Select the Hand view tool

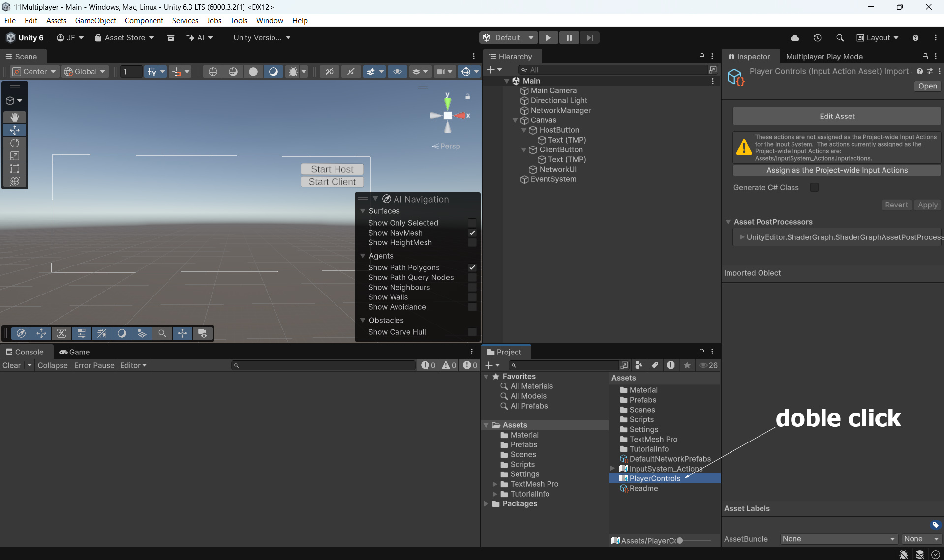tap(15, 117)
